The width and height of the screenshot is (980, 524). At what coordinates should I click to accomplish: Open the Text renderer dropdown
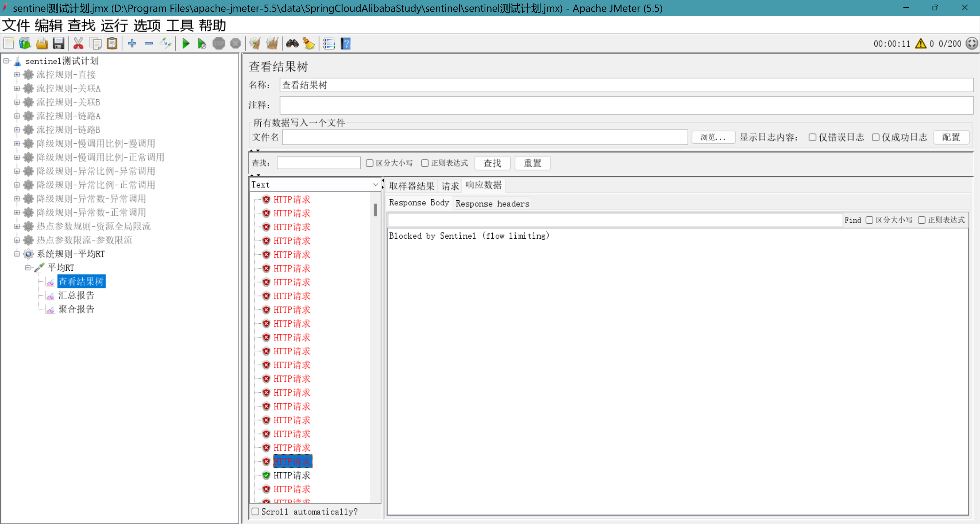[x=315, y=185]
